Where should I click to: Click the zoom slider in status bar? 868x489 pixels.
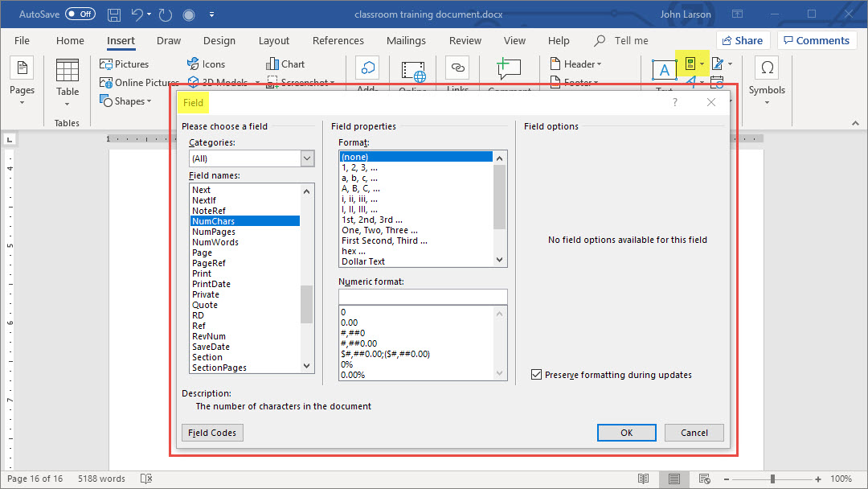coord(772,479)
